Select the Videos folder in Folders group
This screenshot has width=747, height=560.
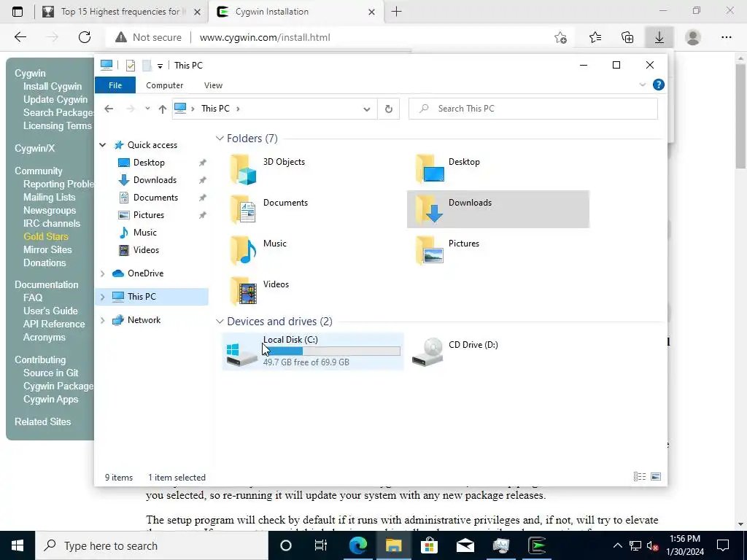312,291
